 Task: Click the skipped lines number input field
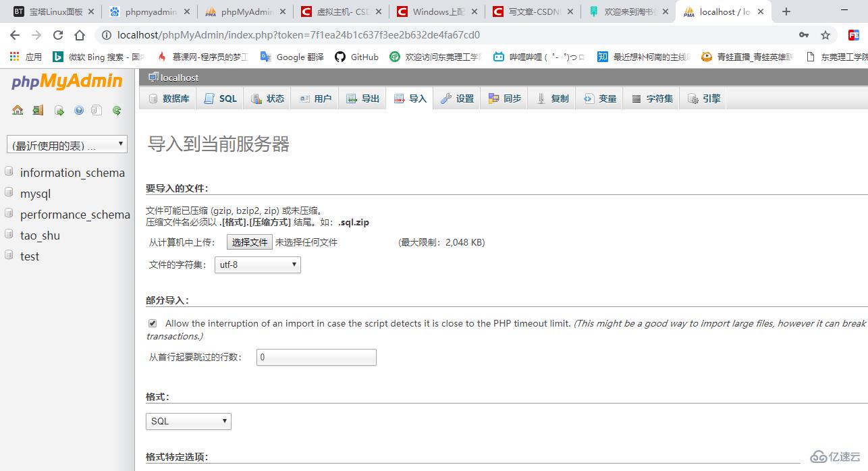[x=315, y=357]
